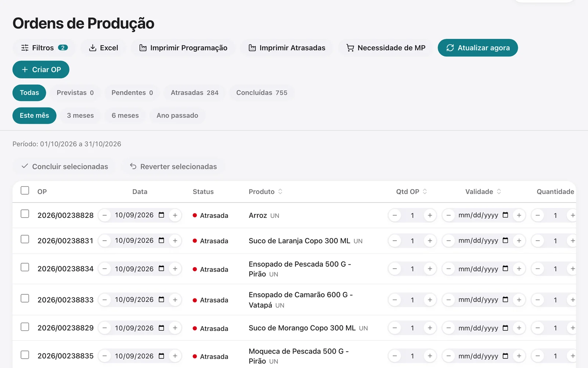Viewport: 588px width, 368px height.
Task: Choose the 6 meses period
Action: (x=125, y=116)
